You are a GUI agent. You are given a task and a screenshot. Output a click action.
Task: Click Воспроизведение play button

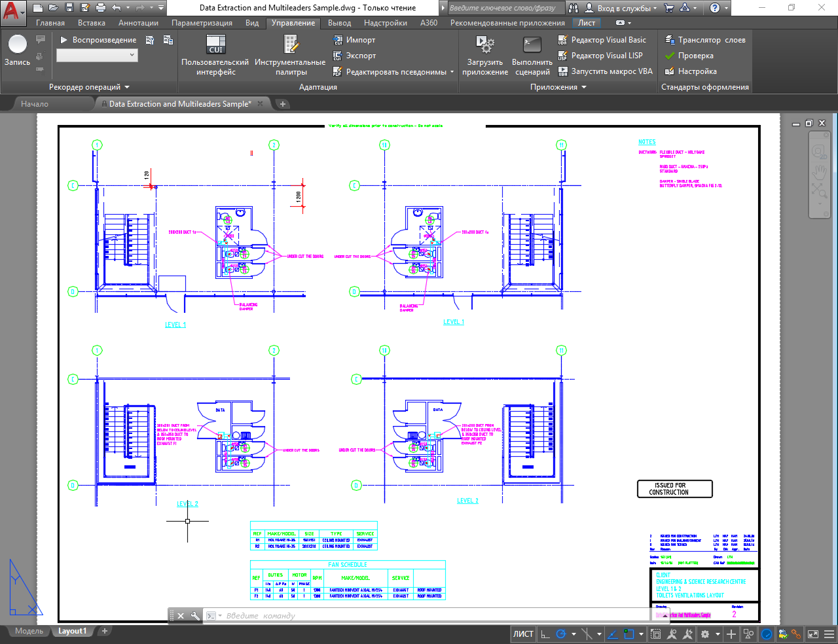pyautogui.click(x=98, y=40)
